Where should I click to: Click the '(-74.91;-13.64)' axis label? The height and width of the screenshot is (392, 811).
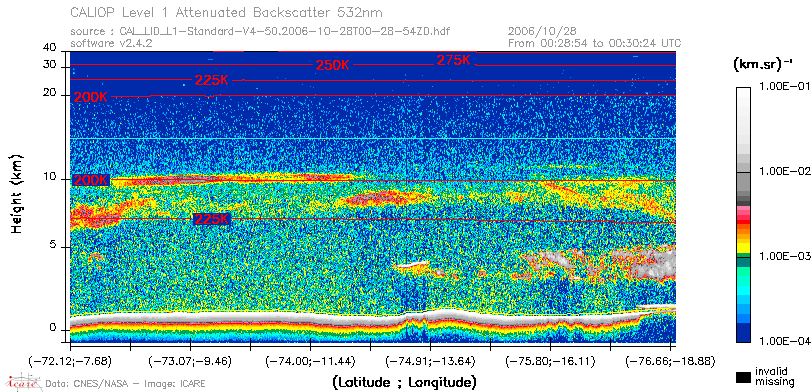coord(430,361)
